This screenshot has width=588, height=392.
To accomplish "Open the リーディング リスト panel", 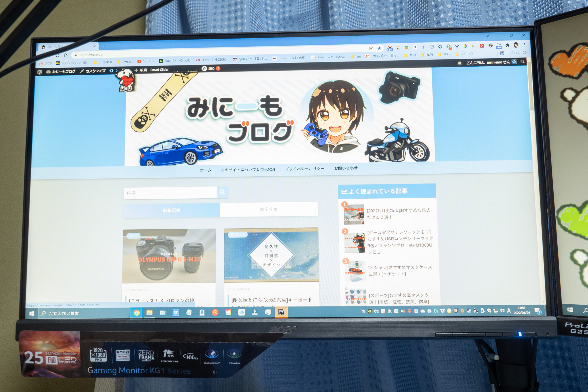I will (x=514, y=53).
